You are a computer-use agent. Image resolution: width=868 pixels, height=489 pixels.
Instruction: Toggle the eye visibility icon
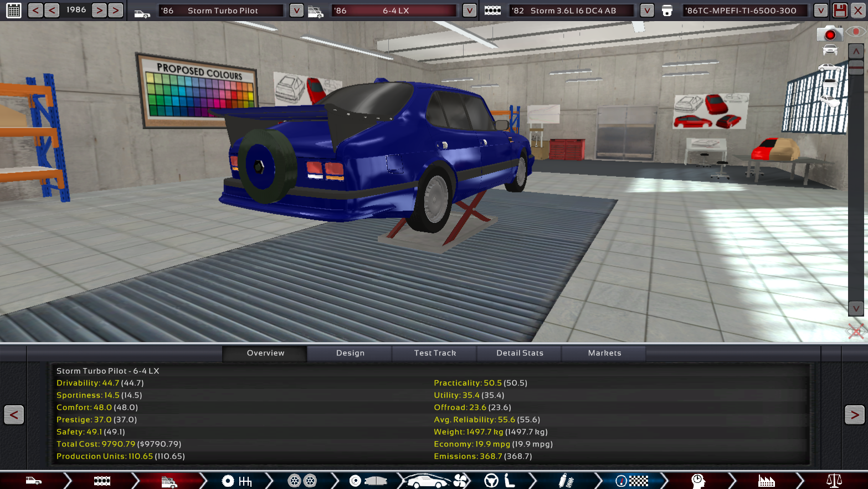point(856,33)
